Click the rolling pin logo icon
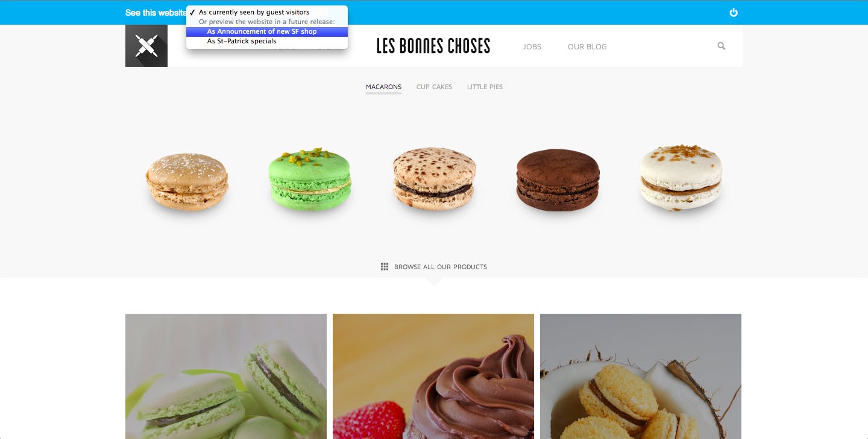This screenshot has width=868, height=439. [x=146, y=46]
